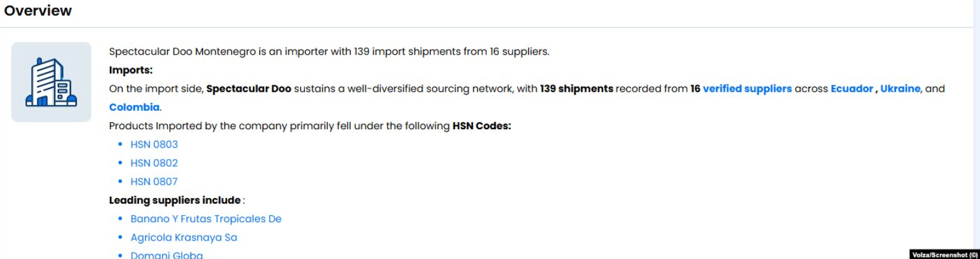Viewport: 980px width, 259px height.
Task: Click the Overview section heading
Action: 38,11
